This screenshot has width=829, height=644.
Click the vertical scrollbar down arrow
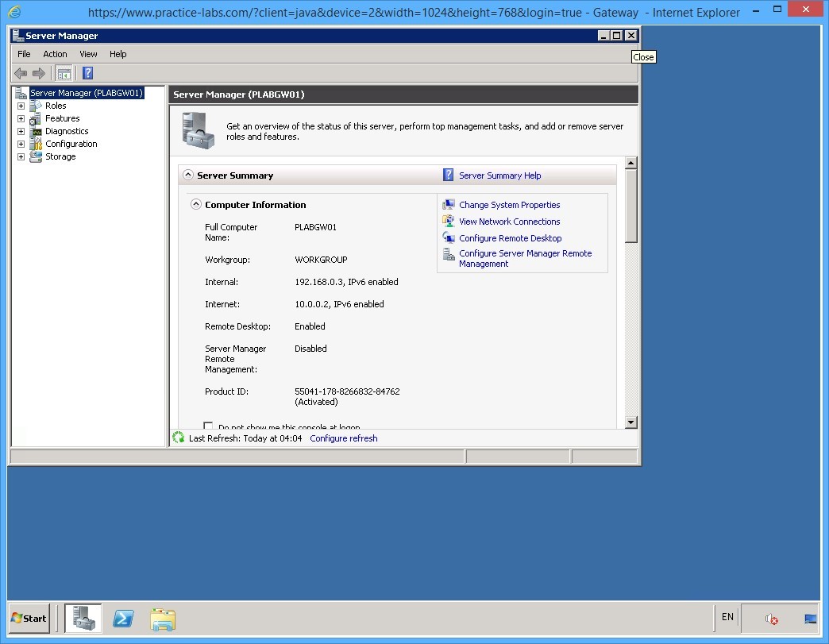click(x=630, y=422)
